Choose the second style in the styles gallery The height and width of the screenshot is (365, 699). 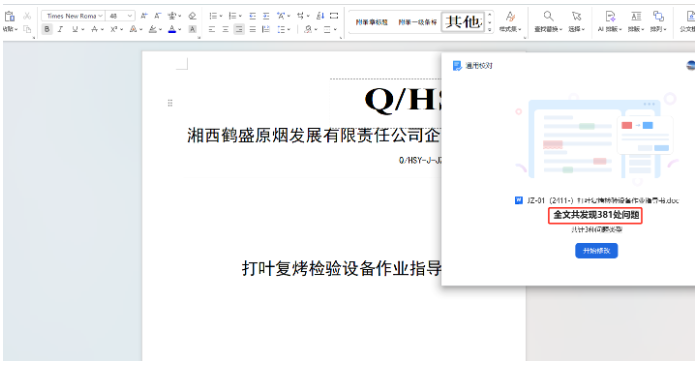[x=417, y=22]
